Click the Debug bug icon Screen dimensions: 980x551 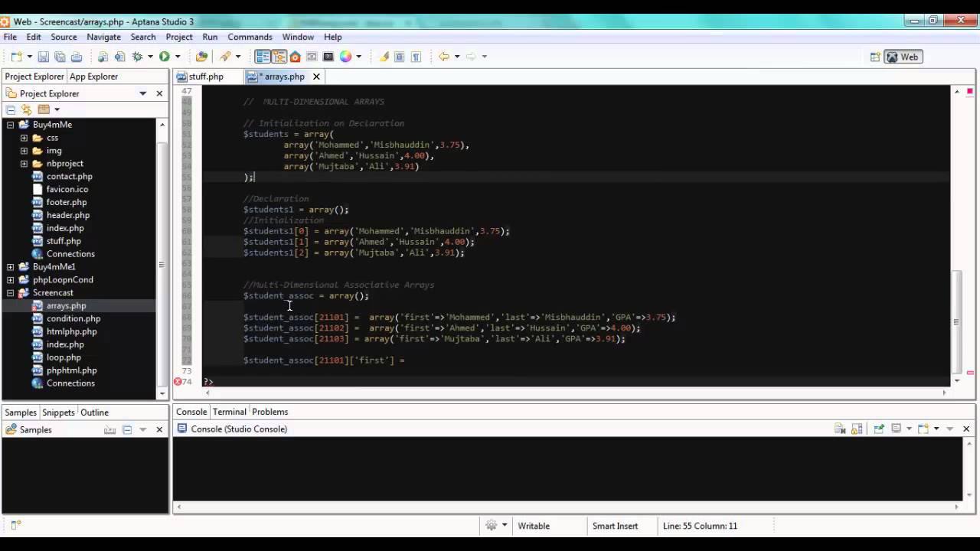click(138, 57)
